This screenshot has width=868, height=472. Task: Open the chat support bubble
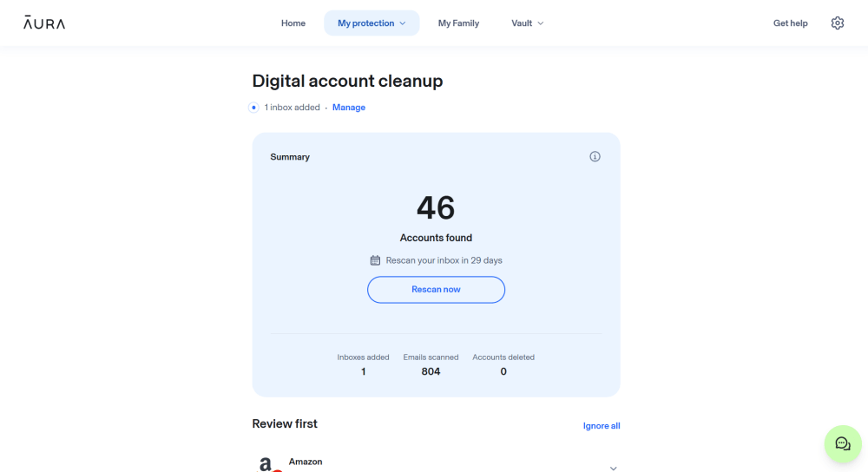[x=842, y=444]
